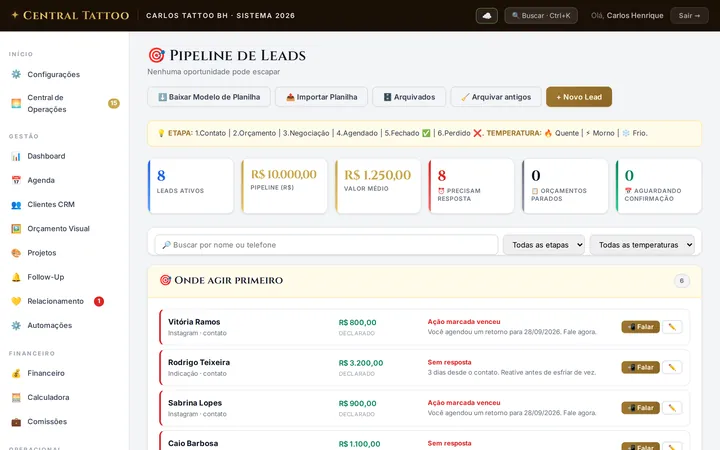Select the Vitória Ramos lead name
This screenshot has height=450, width=720.
(194, 322)
